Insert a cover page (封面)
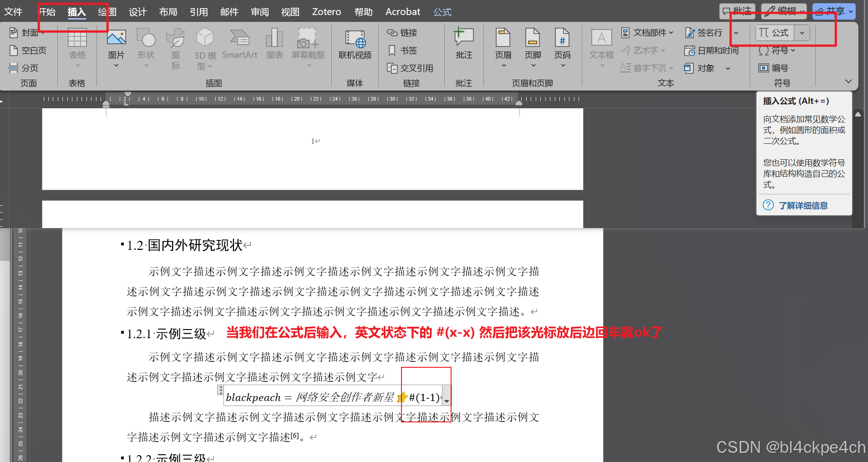868x462 pixels. point(26,33)
